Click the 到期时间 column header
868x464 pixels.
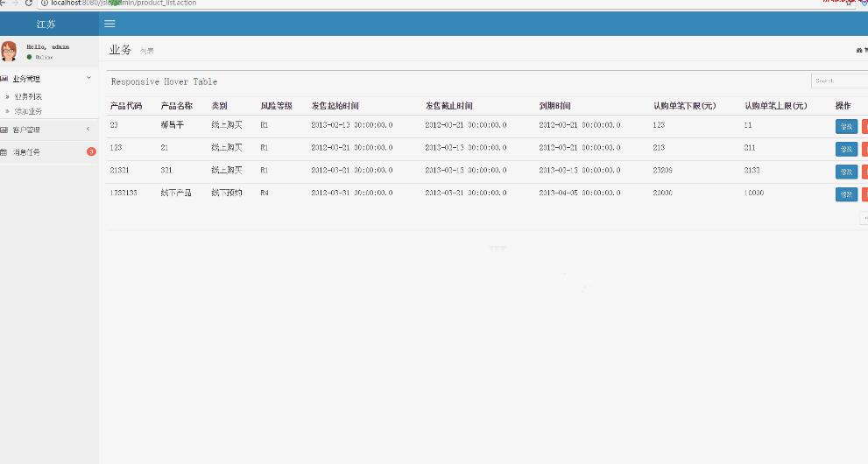tap(554, 106)
